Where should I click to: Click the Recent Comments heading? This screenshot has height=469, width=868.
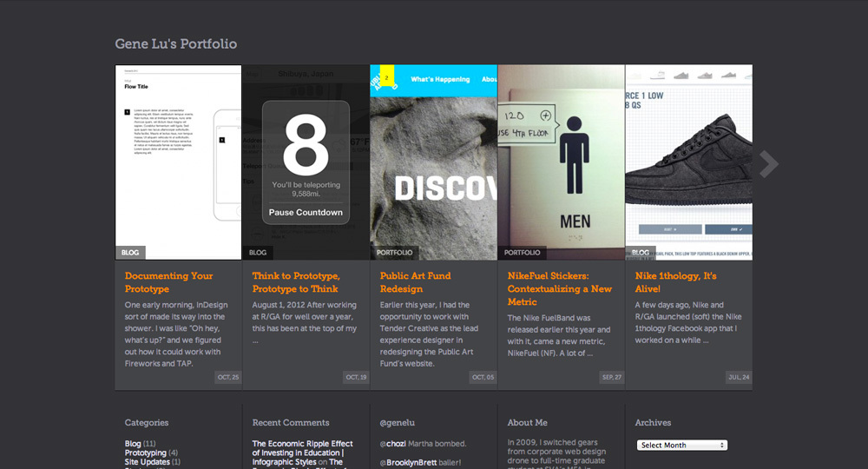291,422
